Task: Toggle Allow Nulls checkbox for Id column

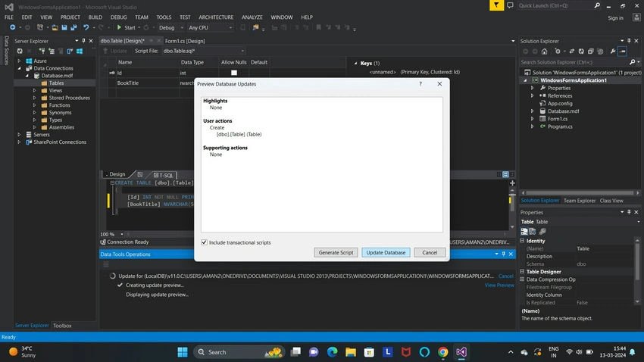Action: 234,73
